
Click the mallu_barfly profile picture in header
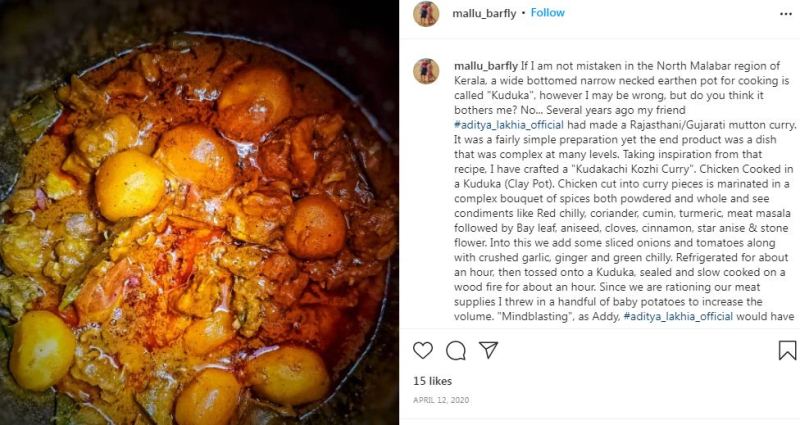point(426,14)
